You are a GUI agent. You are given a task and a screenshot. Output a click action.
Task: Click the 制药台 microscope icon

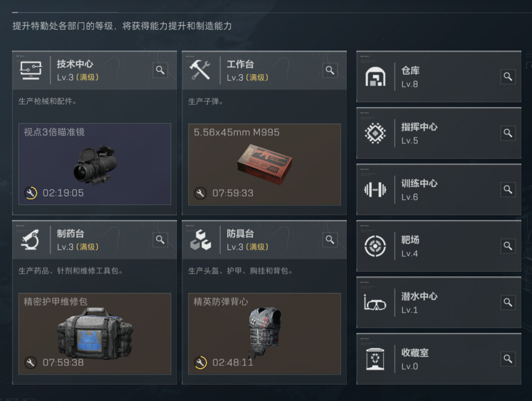(x=30, y=239)
